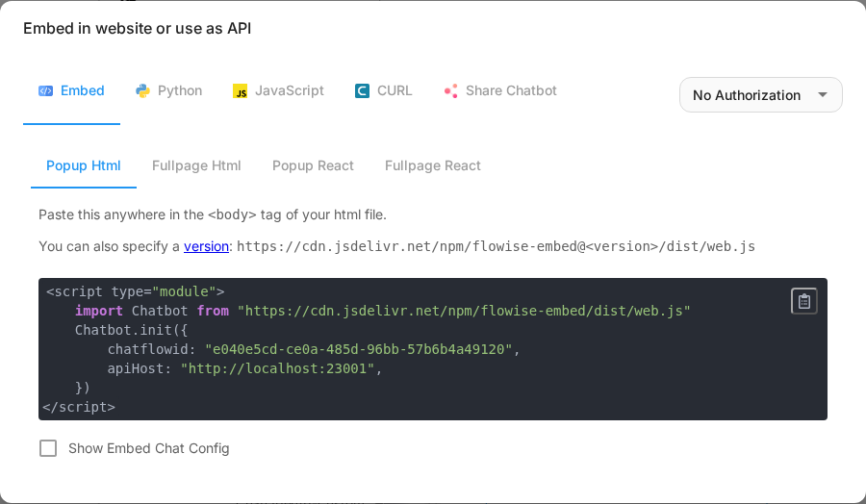Click the cdn.jsdelivr.net version URL text
The image size is (866, 504).
pos(496,246)
